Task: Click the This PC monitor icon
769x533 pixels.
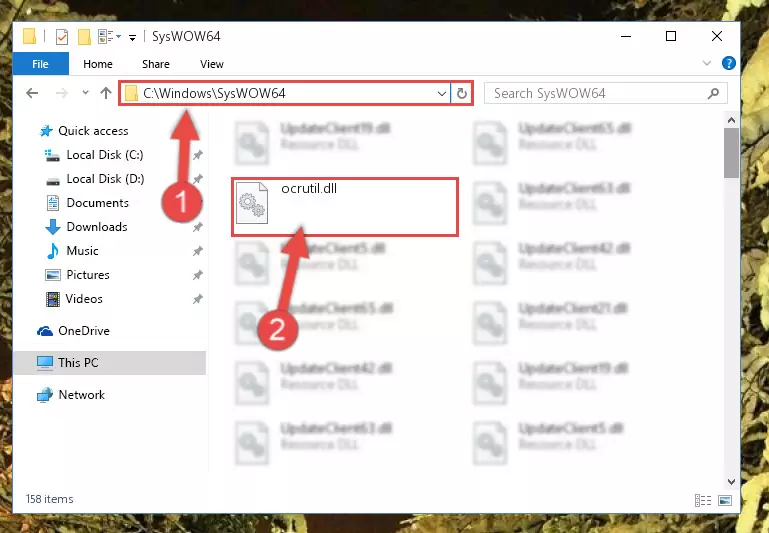Action: [x=45, y=363]
